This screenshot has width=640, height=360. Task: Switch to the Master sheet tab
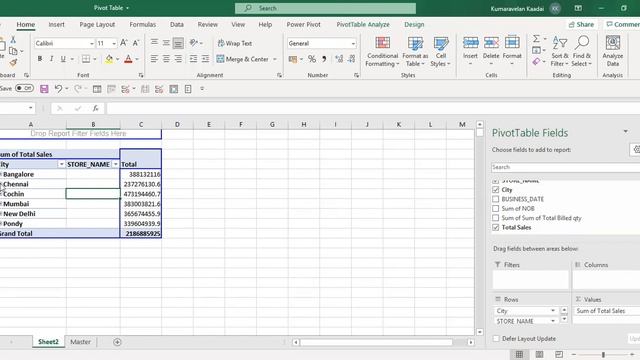click(80, 342)
